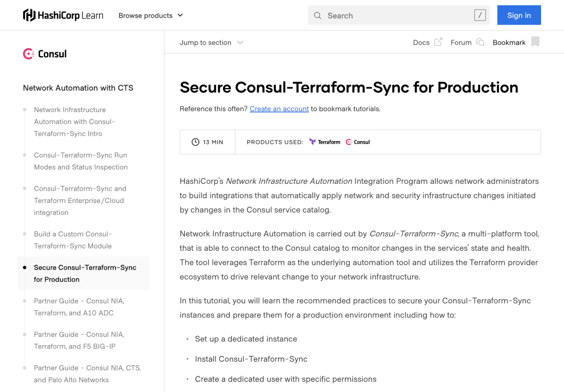Click the Consul icon under Products Used

(x=349, y=142)
